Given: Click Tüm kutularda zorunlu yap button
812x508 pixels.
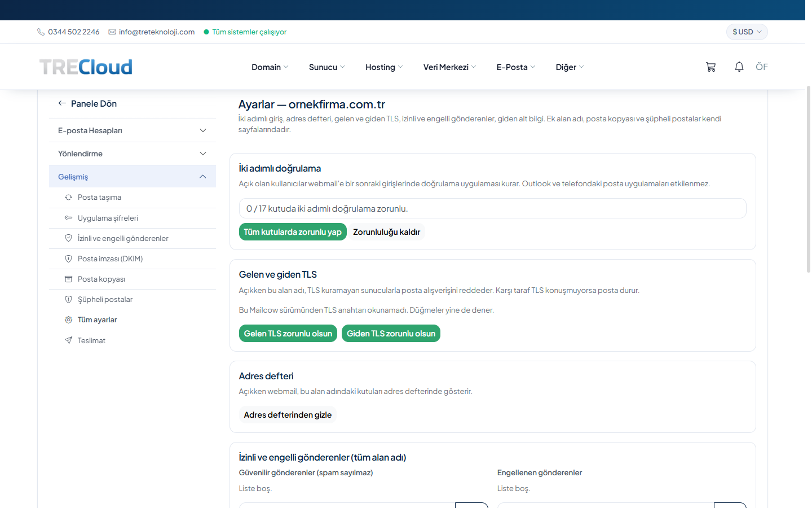Looking at the screenshot, I should pyautogui.click(x=293, y=232).
